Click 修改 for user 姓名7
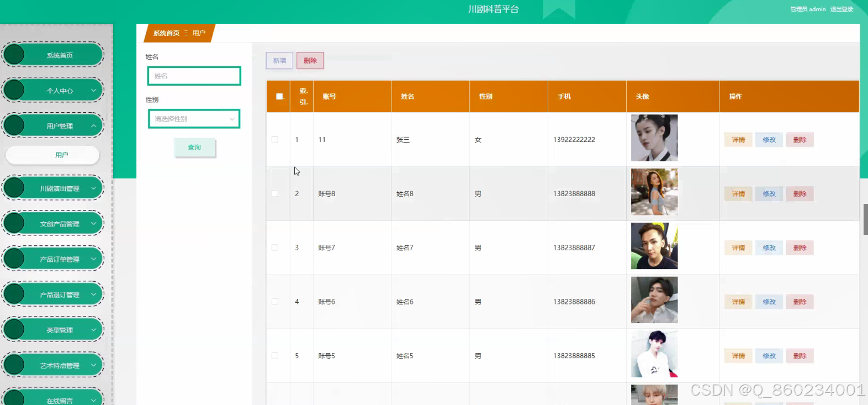Viewport: 868px width, 405px height. coord(769,248)
